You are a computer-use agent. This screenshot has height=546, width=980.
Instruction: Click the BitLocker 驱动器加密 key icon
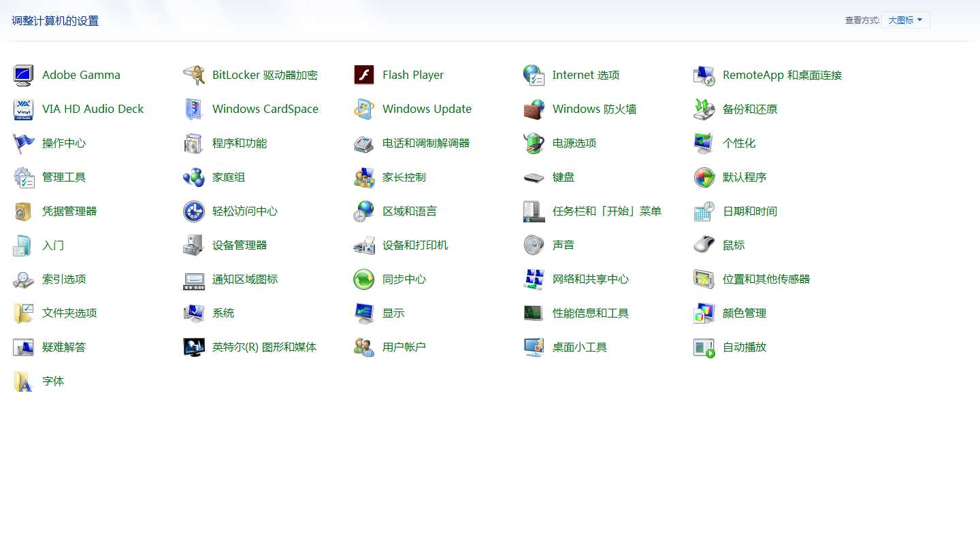[194, 75]
